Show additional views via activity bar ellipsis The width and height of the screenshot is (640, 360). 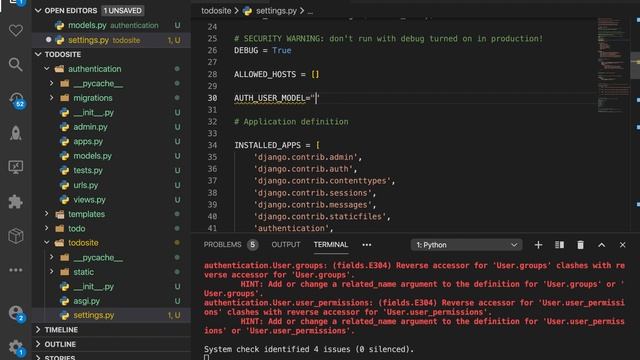coord(16,270)
